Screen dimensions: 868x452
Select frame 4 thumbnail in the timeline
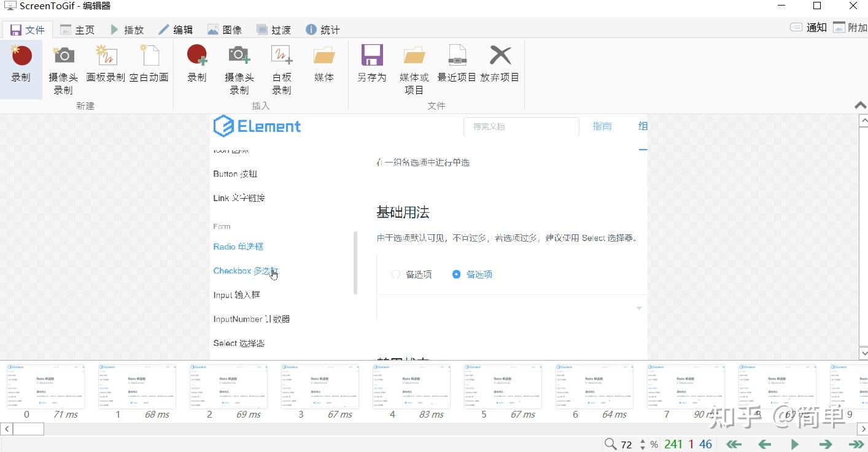(411, 386)
